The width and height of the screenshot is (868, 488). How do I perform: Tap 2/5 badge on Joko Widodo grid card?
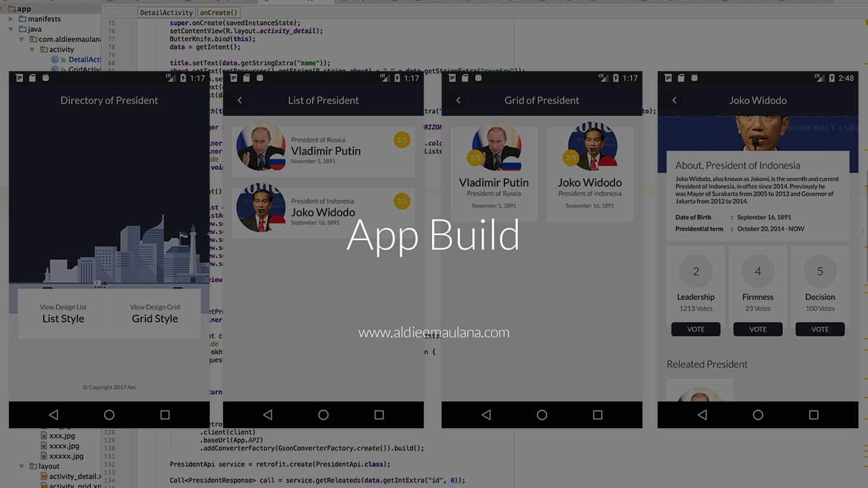571,158
